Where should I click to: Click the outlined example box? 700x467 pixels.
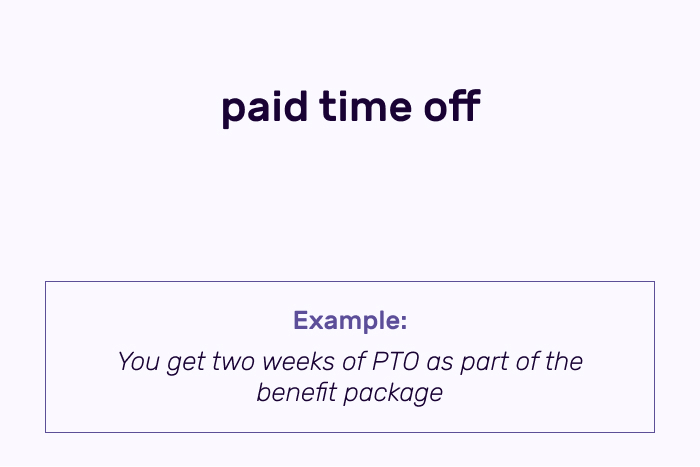tap(350, 357)
